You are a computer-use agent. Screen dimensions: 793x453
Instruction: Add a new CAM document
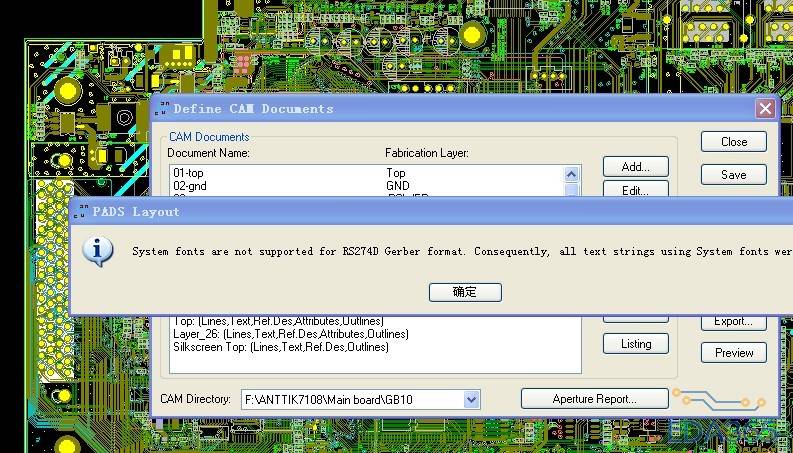[x=636, y=167]
